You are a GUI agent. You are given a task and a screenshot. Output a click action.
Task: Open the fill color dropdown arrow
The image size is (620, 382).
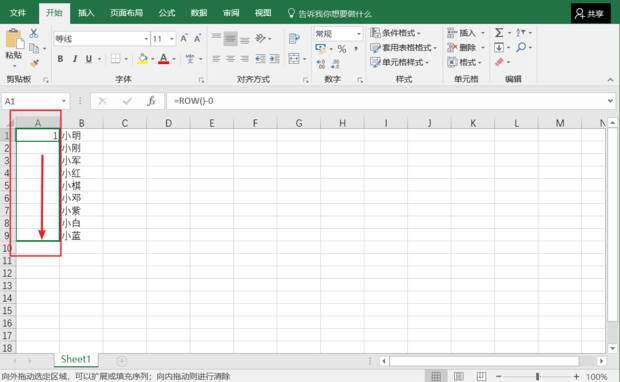(153, 59)
